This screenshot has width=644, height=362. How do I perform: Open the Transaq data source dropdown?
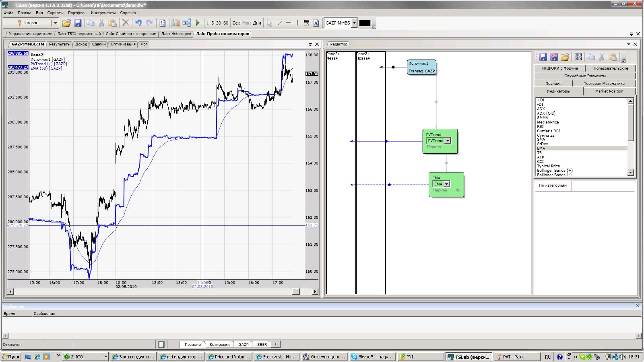pos(55,23)
